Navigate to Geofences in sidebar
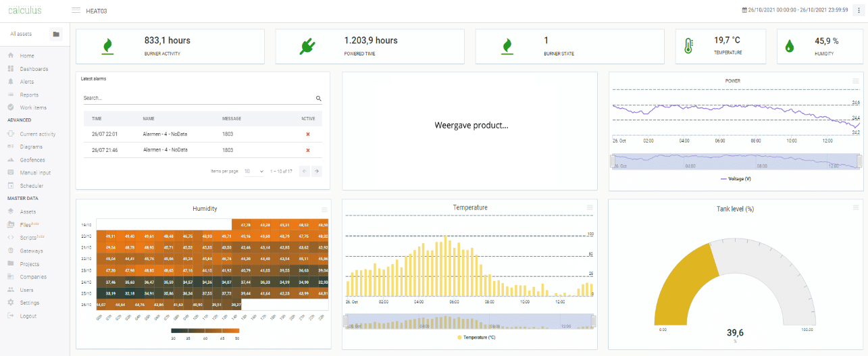 point(32,160)
